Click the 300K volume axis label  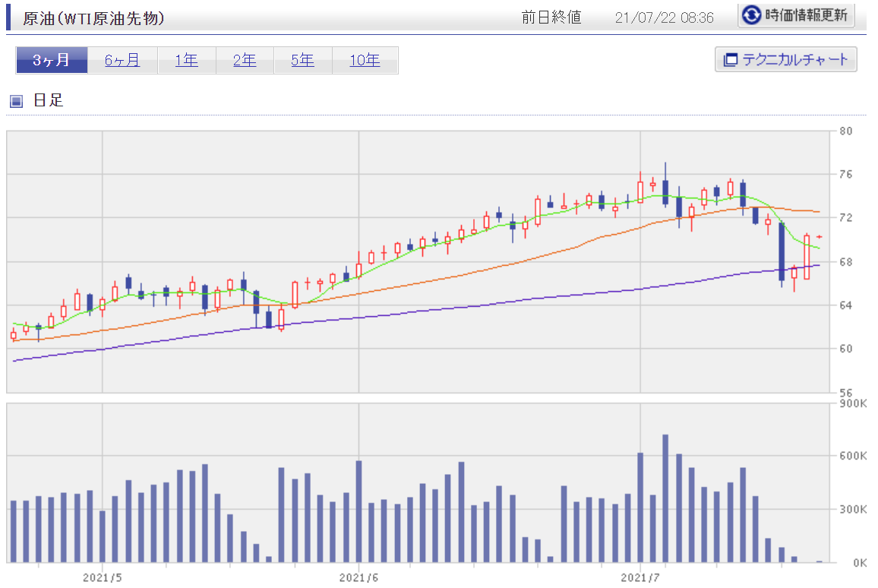854,509
